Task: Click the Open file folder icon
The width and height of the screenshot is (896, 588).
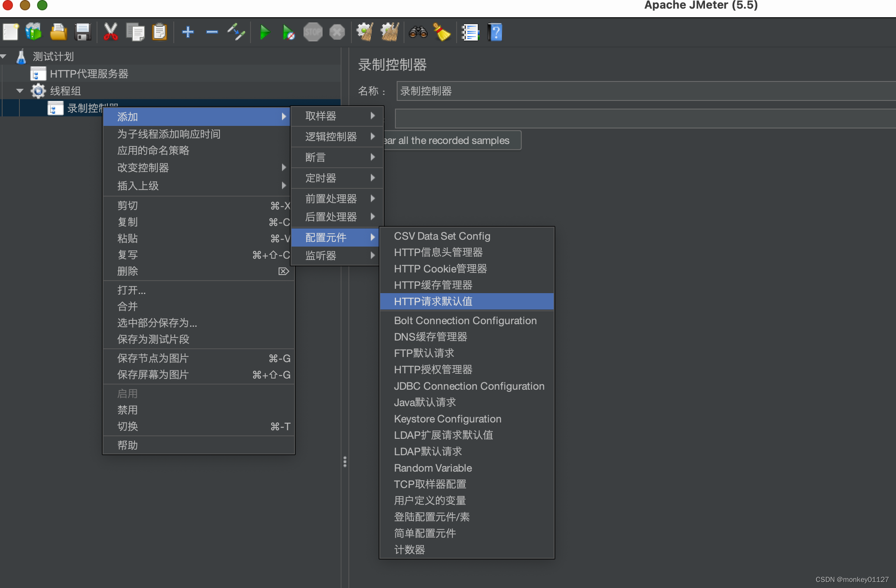Action: coord(58,32)
